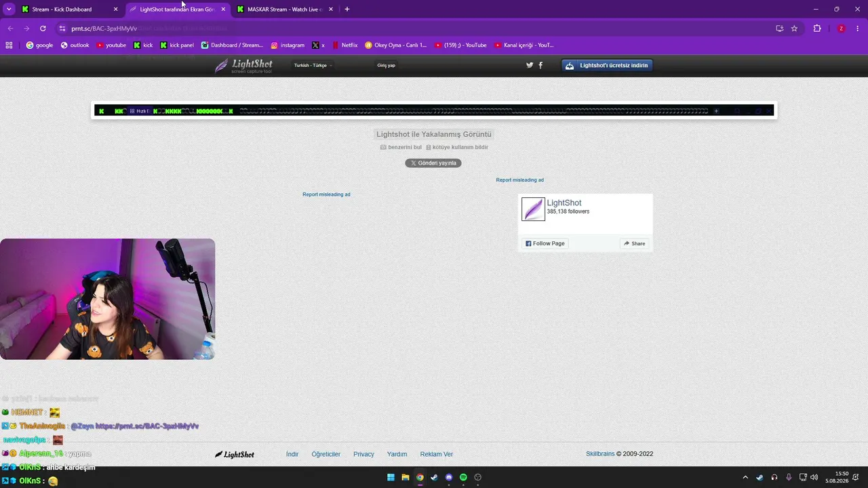Viewport: 868px width, 488px height.
Task: Click Lightshot'ı ücretsiz indirin download button
Action: (x=607, y=65)
